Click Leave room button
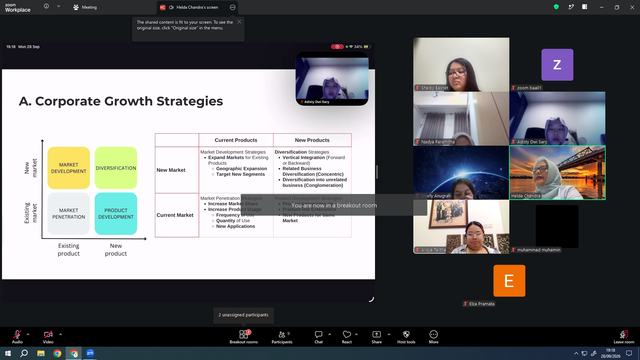The image size is (640, 360). (x=624, y=337)
